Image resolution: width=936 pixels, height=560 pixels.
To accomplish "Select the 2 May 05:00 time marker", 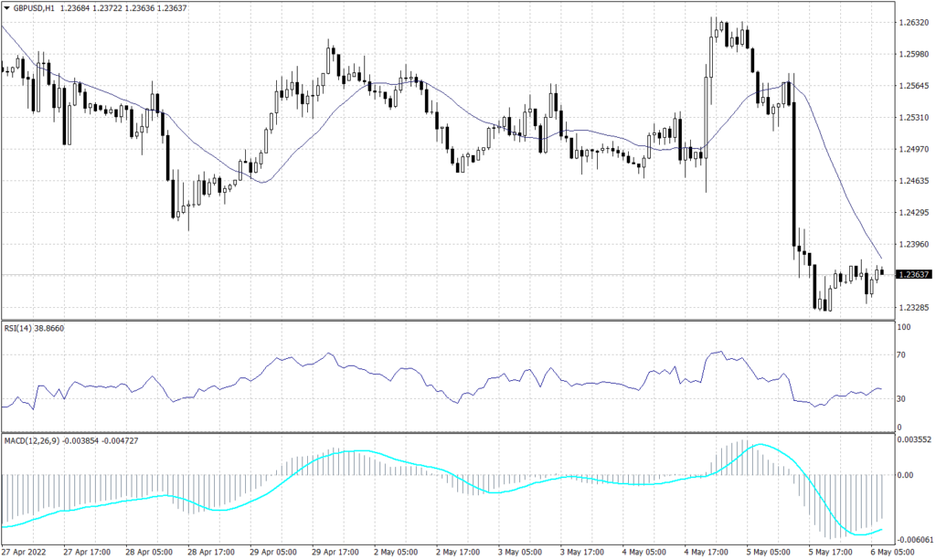I will click(398, 552).
